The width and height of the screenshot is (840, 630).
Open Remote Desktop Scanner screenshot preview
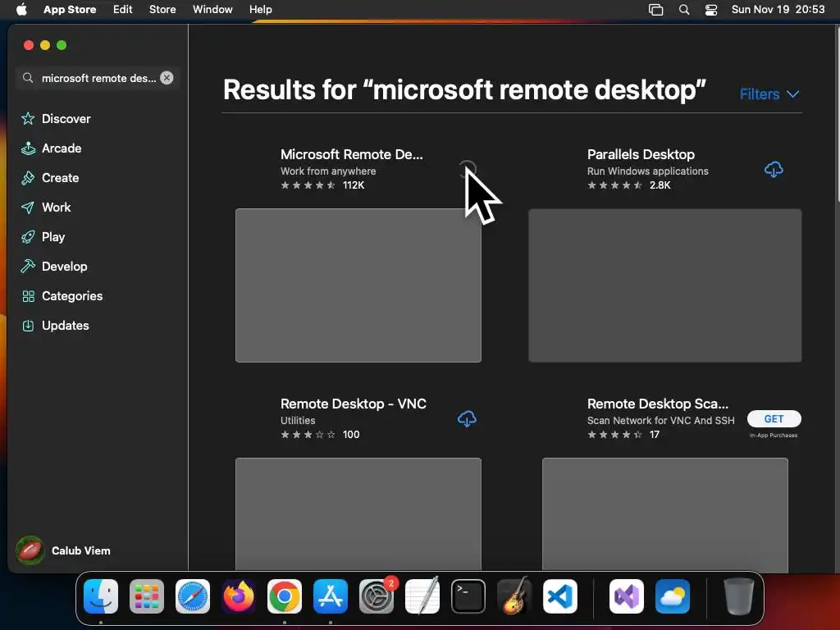664,514
